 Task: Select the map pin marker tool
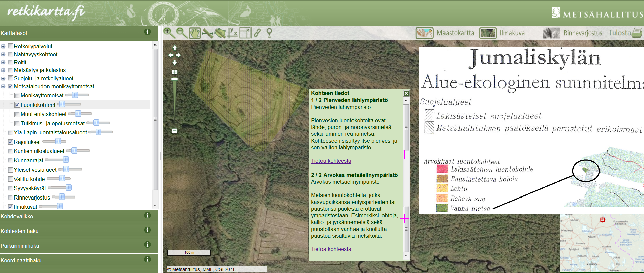(x=269, y=33)
